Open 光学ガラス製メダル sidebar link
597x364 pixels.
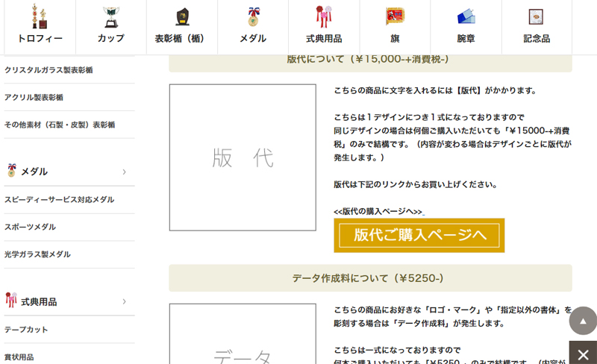[x=37, y=254]
